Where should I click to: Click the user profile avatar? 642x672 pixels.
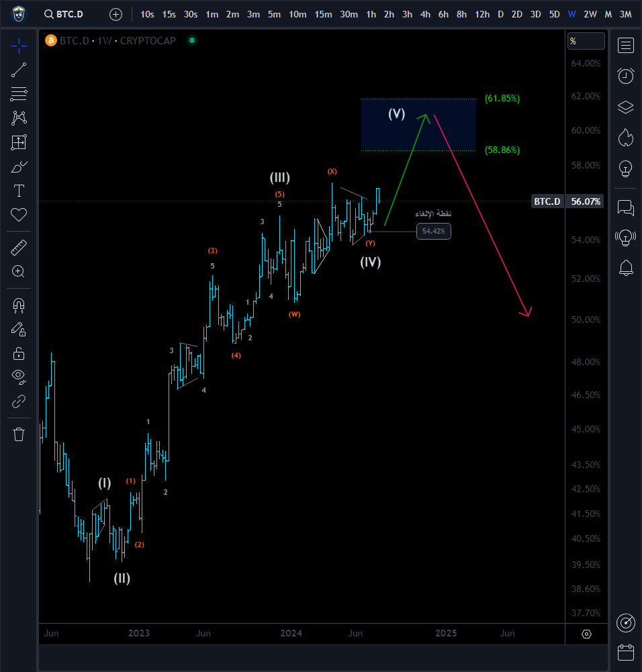click(x=18, y=14)
